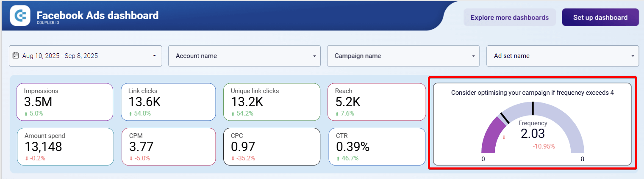Click the green up arrow under Reach
Image resolution: width=644 pixels, height=179 pixels.
coord(337,113)
